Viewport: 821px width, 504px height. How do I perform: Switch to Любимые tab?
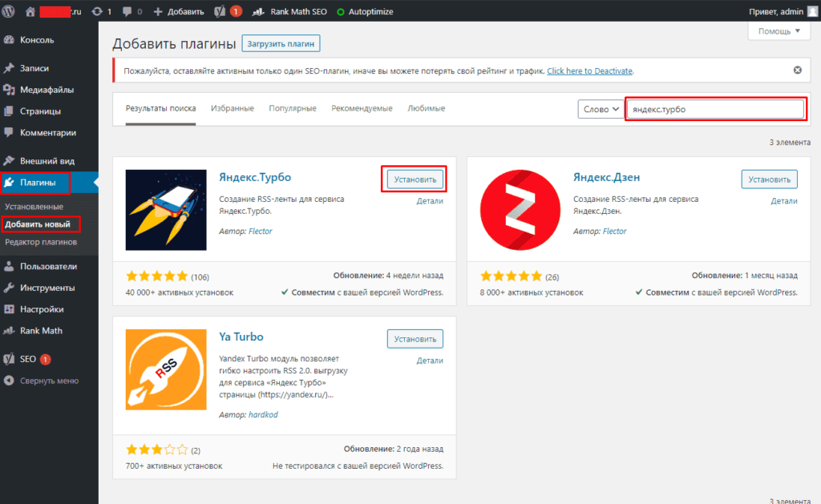(x=427, y=108)
